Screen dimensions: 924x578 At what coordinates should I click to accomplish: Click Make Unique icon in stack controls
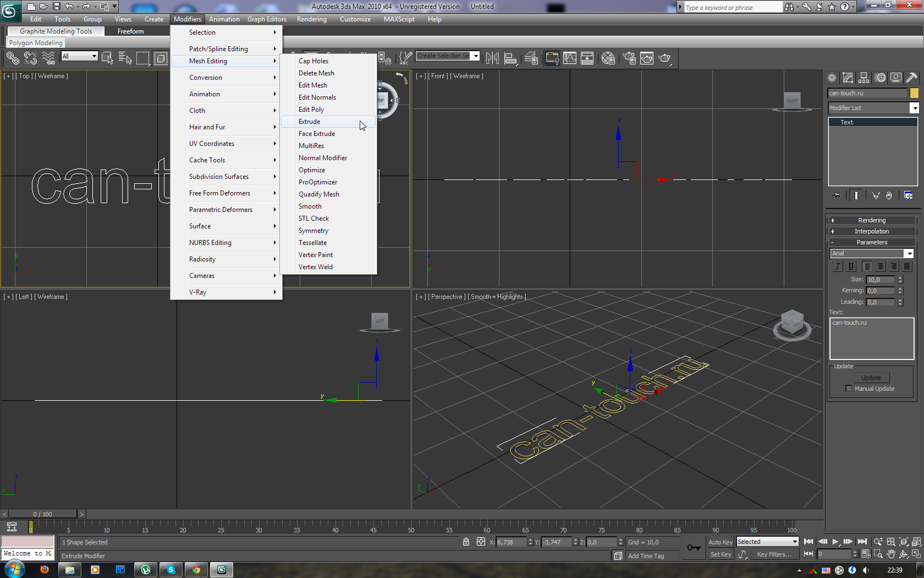click(876, 195)
